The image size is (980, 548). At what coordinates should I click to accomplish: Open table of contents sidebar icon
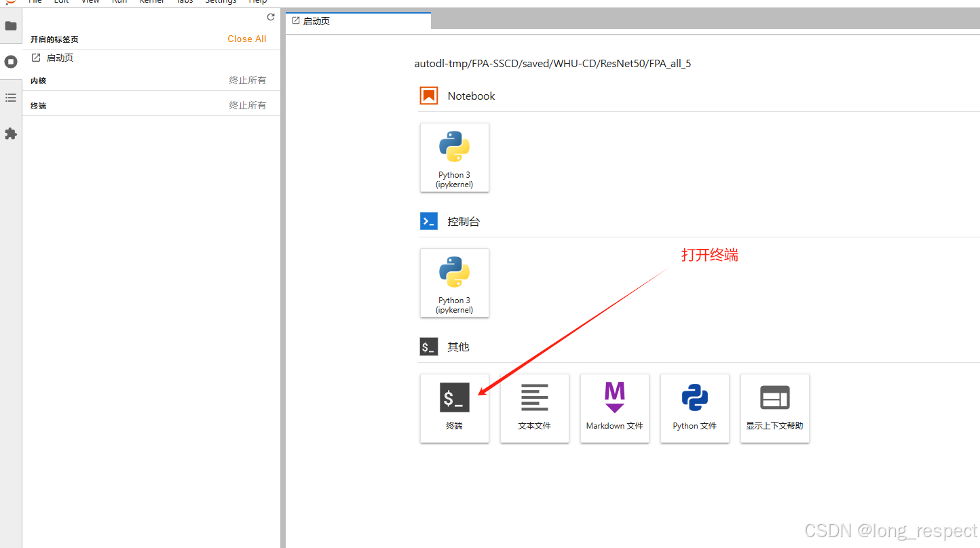[x=11, y=98]
